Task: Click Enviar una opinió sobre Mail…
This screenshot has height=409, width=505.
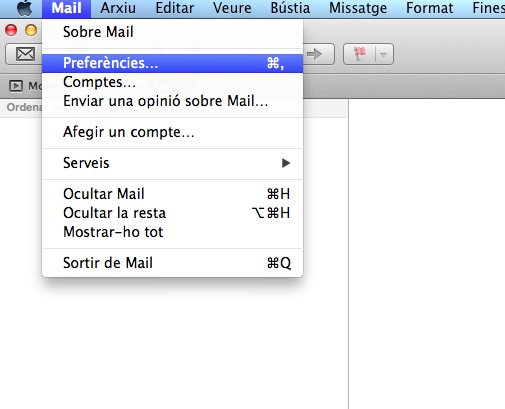Action: pyautogui.click(x=172, y=101)
